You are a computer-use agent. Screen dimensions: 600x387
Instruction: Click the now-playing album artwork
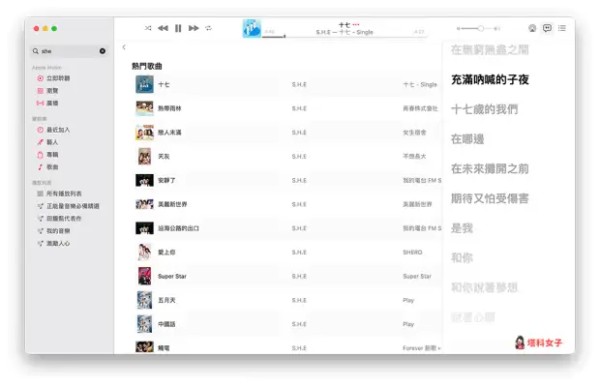[252, 28]
